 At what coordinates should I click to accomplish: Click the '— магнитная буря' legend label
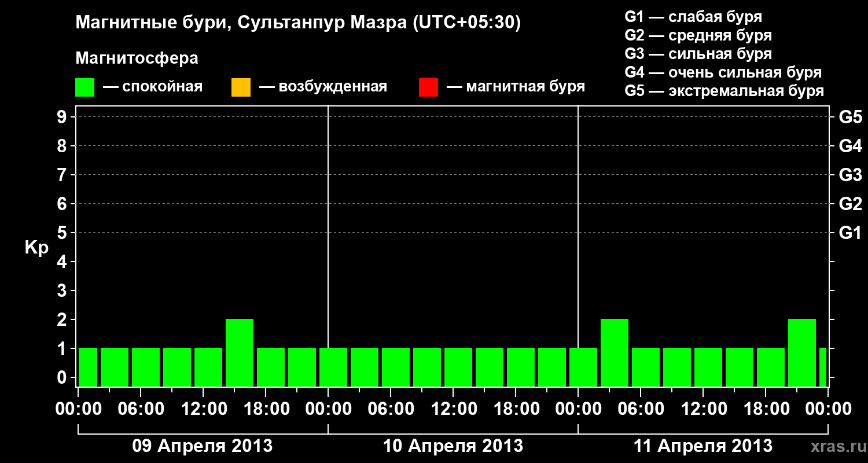[x=516, y=87]
